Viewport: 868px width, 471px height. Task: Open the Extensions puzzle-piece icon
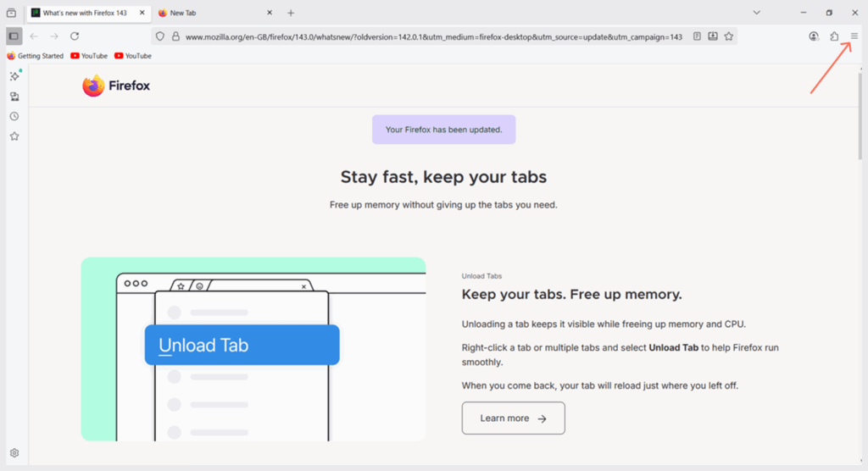click(834, 36)
